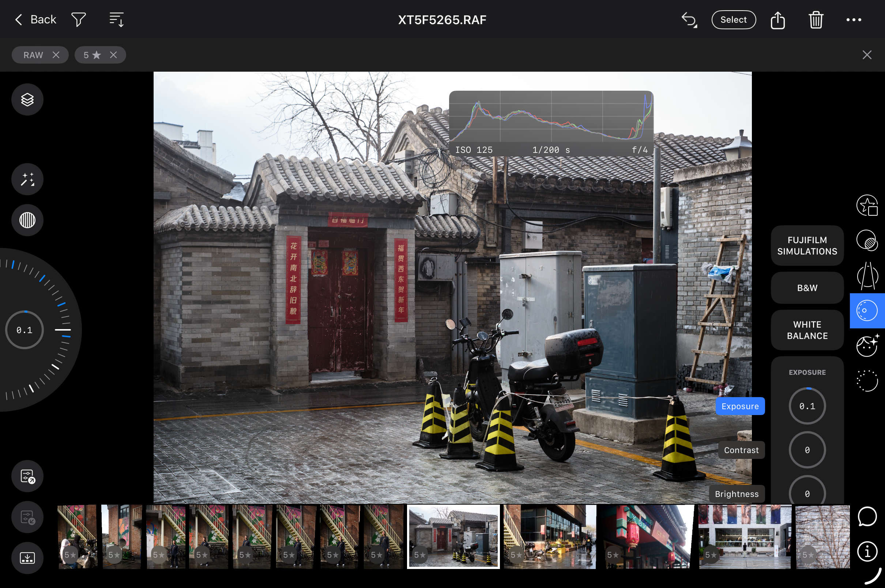Share the photo via share icon
The width and height of the screenshot is (885, 588).
(777, 19)
